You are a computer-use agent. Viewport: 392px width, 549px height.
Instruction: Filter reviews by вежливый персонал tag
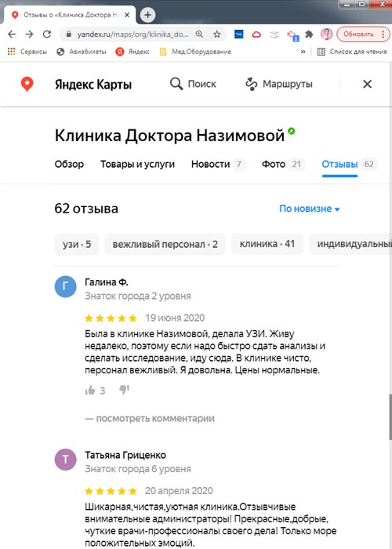coord(165,244)
